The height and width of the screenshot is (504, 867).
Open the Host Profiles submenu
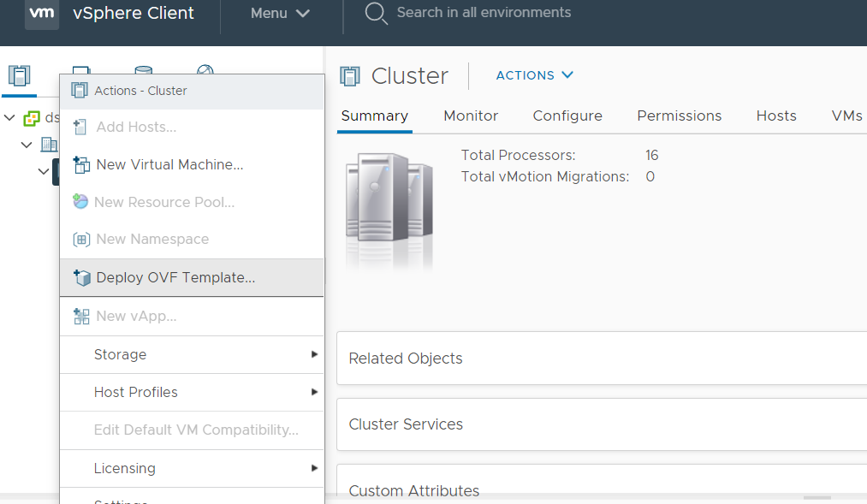(x=192, y=393)
